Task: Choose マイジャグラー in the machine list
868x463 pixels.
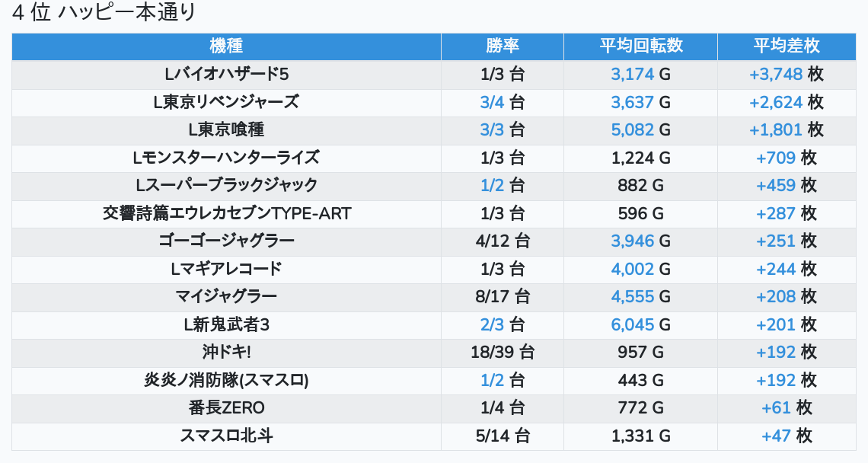Action: [226, 296]
